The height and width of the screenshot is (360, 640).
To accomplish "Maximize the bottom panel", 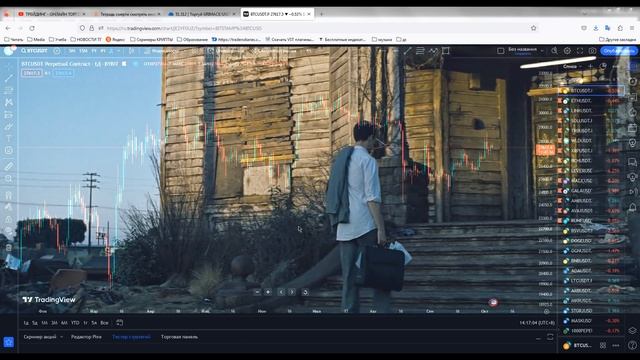I will [x=550, y=337].
